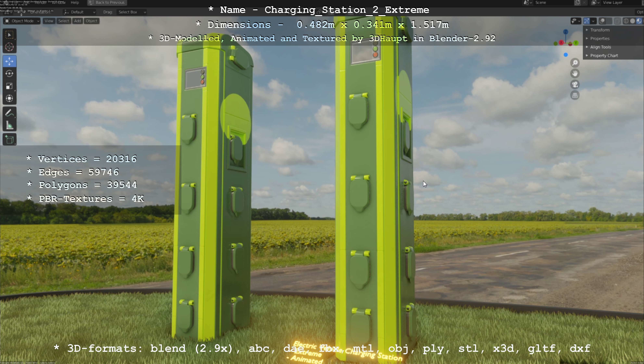Switch to Material Preview shading
The width and height of the screenshot is (644, 364).
[639, 21]
